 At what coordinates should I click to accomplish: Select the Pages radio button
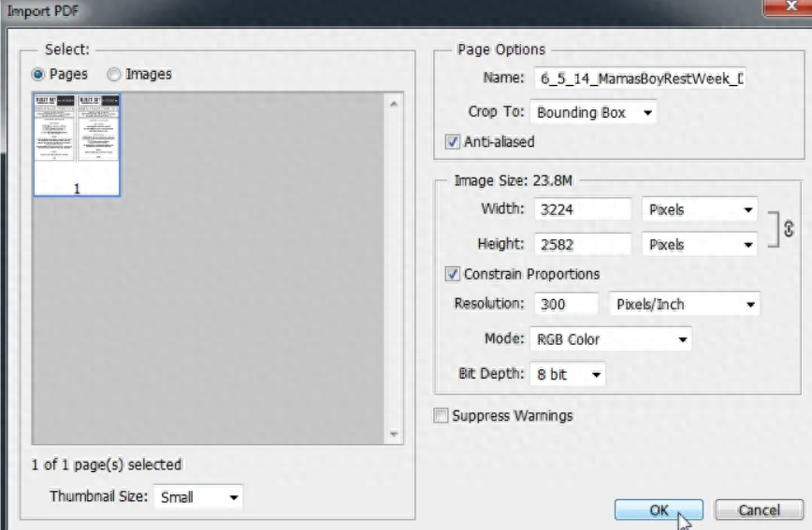pyautogui.click(x=37, y=75)
